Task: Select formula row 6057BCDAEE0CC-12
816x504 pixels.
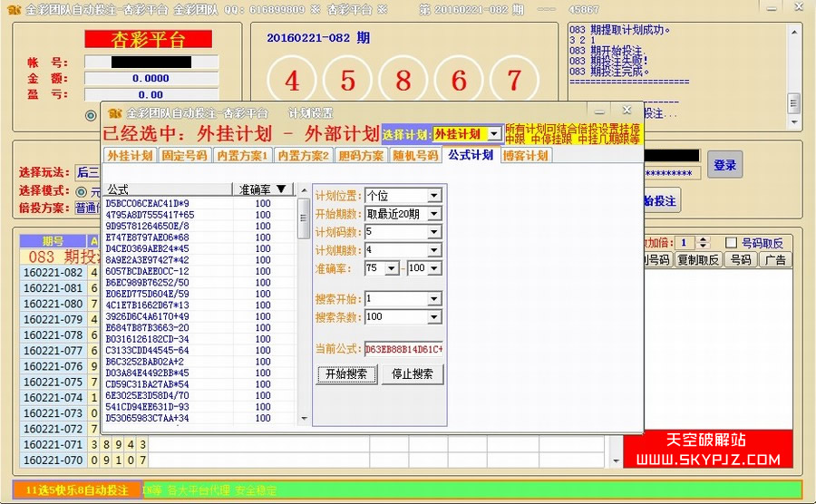Action: (x=199, y=272)
